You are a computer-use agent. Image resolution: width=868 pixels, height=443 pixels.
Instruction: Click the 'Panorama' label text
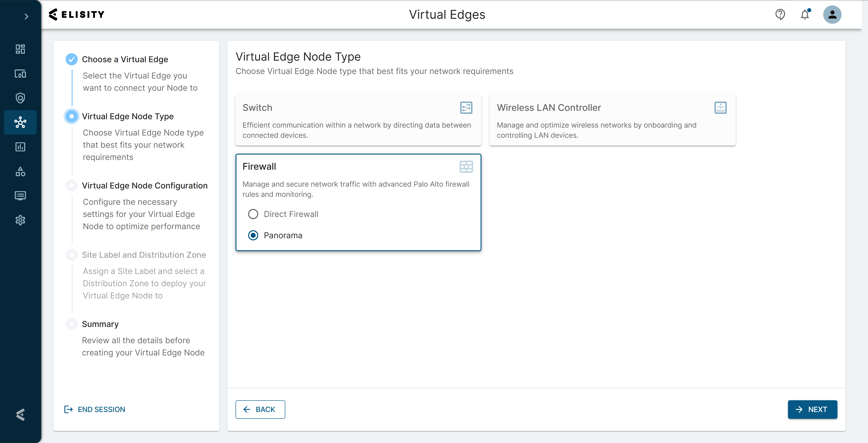pyautogui.click(x=283, y=235)
